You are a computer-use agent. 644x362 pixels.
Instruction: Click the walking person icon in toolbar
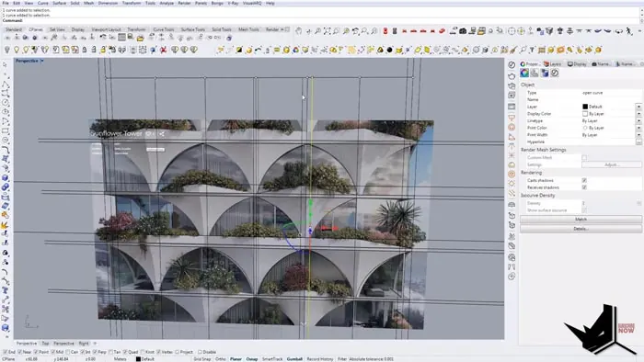click(x=628, y=30)
